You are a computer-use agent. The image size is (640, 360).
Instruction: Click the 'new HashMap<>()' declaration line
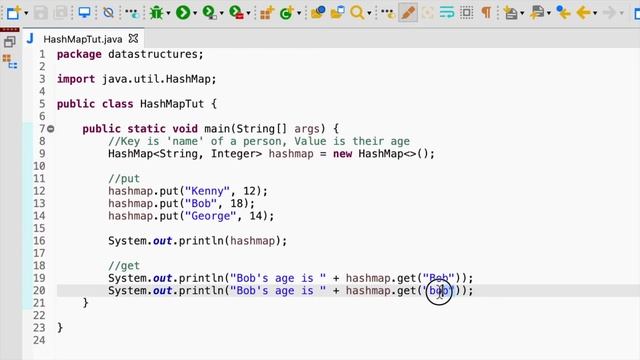[271, 154]
